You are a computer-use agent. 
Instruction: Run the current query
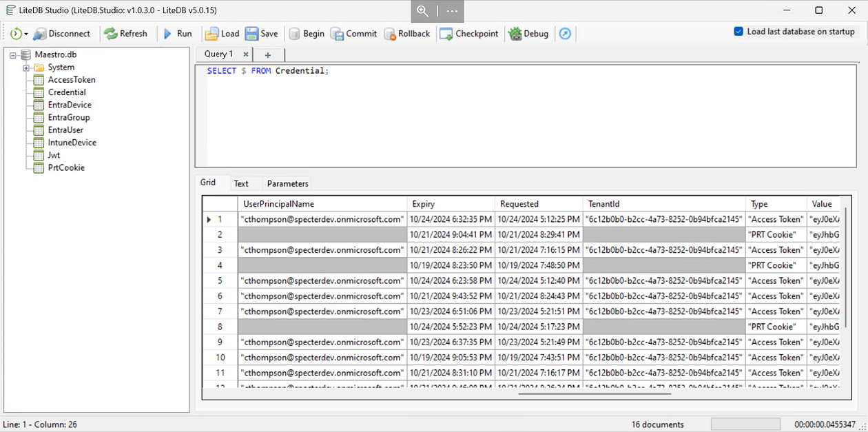click(177, 33)
